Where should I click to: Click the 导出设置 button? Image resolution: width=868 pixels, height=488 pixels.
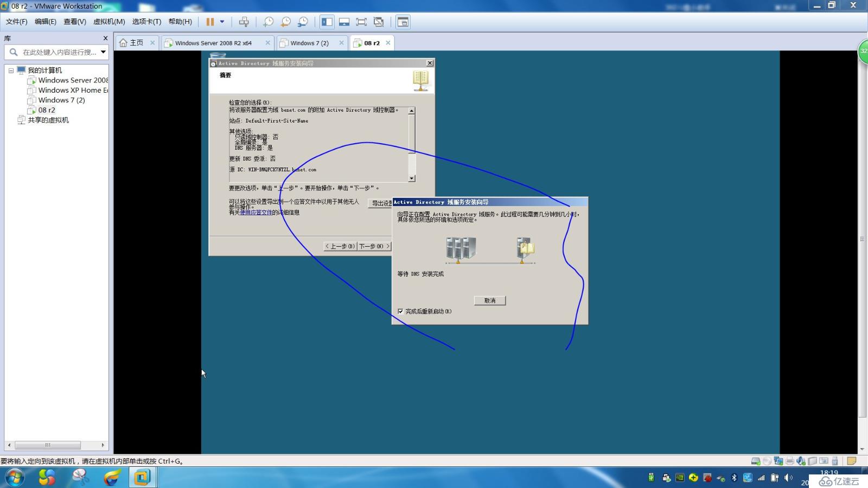[x=380, y=203]
